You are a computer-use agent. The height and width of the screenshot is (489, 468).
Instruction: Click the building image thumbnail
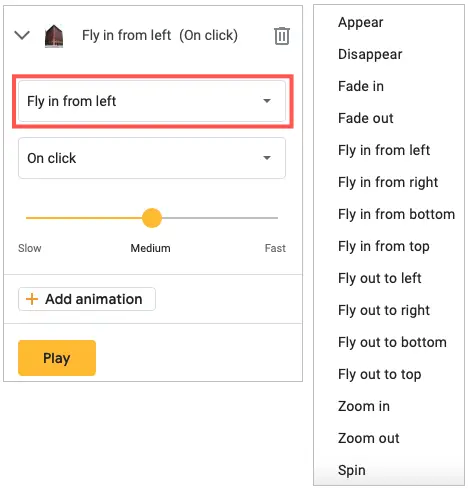pos(54,36)
